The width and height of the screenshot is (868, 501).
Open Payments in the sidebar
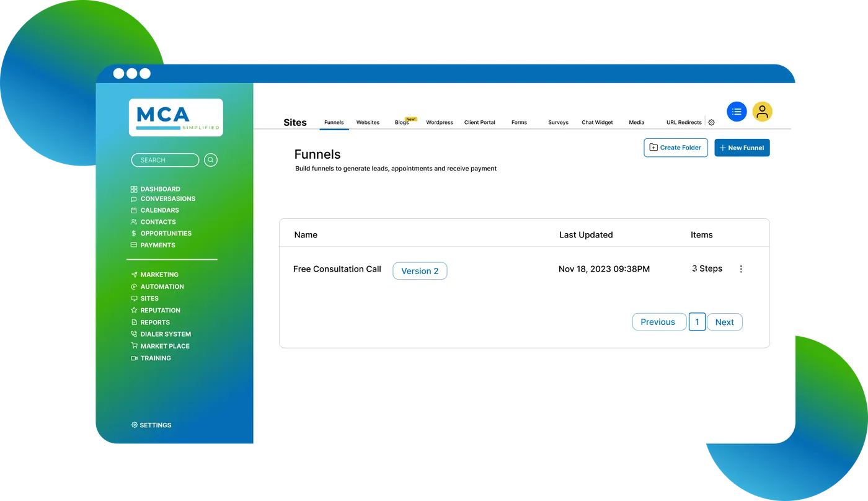click(153, 246)
